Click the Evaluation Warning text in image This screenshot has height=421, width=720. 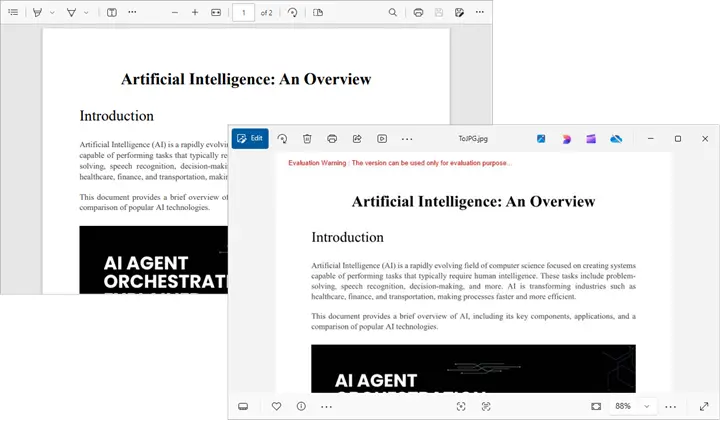(x=399, y=163)
